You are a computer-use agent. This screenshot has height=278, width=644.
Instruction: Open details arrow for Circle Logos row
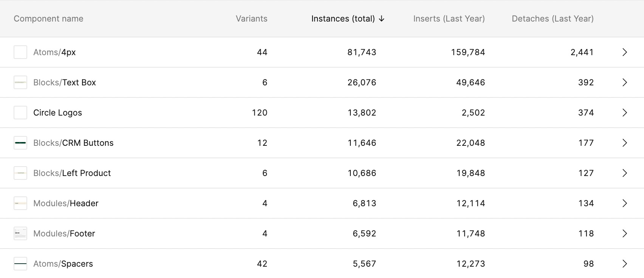pos(625,113)
